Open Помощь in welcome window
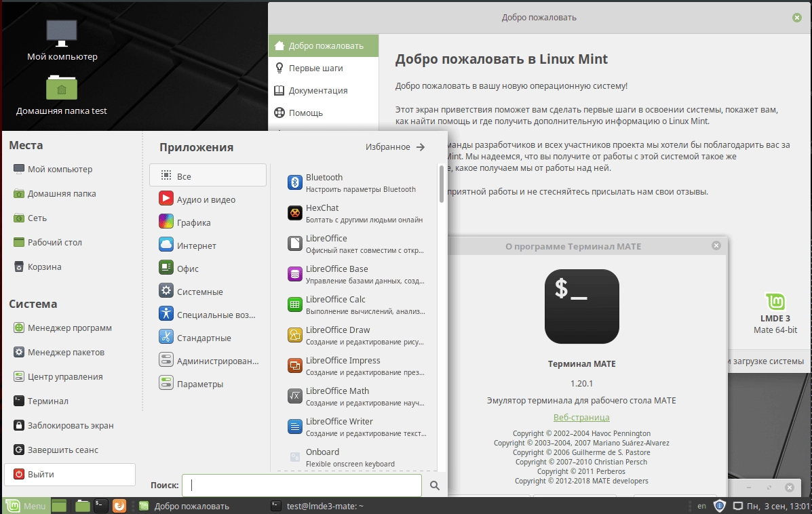 click(x=324, y=113)
